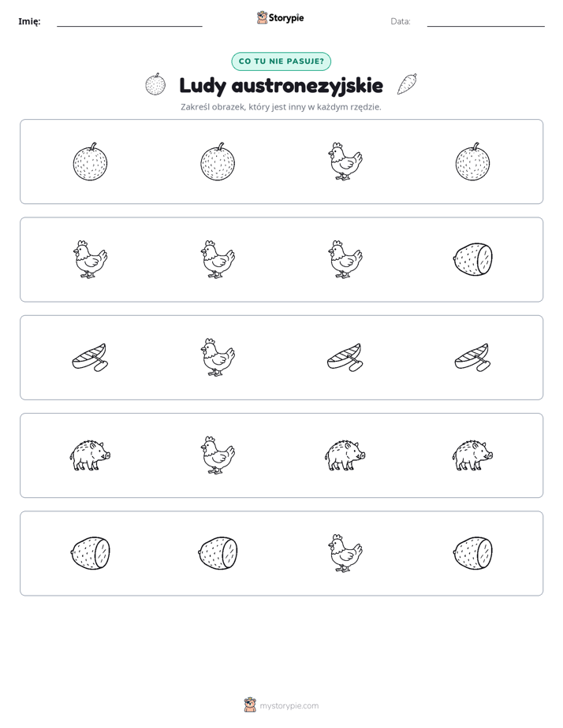This screenshot has height=728, width=563.
Task: Click the Ludy austronezyjskie heading
Action: 281,85
